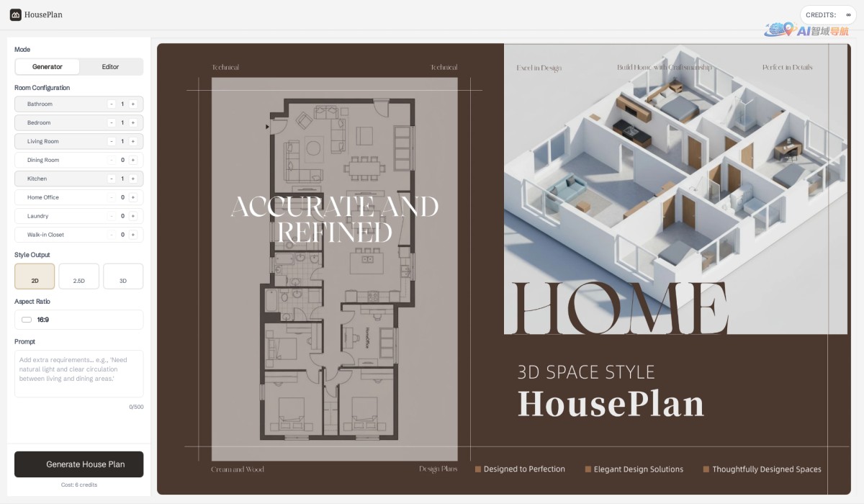Add a Laundry room with plus
The width and height of the screenshot is (864, 504).
pyautogui.click(x=133, y=216)
